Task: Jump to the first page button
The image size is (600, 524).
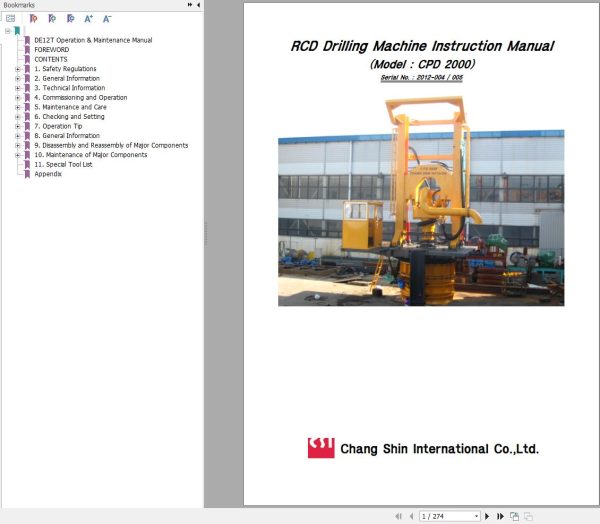Action: point(398,516)
